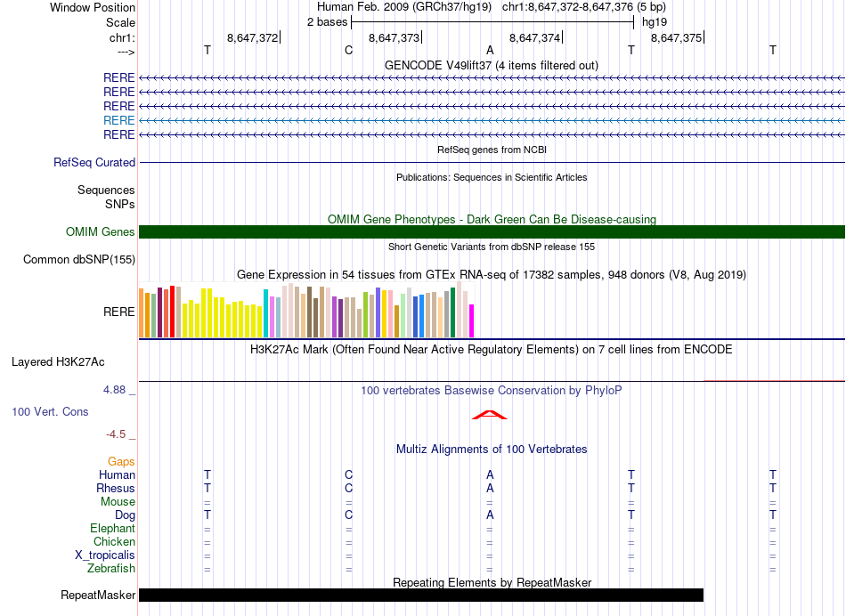846x616 pixels.
Task: Click the chr1:8,647,372-8,647,376 (5 bp) position text
Action: tap(584, 6)
